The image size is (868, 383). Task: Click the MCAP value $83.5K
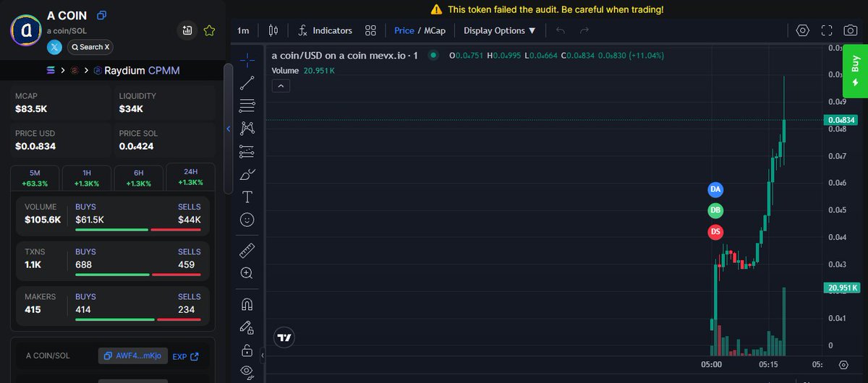tap(31, 109)
